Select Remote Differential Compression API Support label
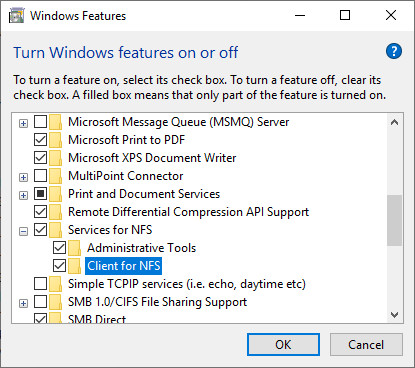This screenshot has height=368, width=415. coord(188,212)
